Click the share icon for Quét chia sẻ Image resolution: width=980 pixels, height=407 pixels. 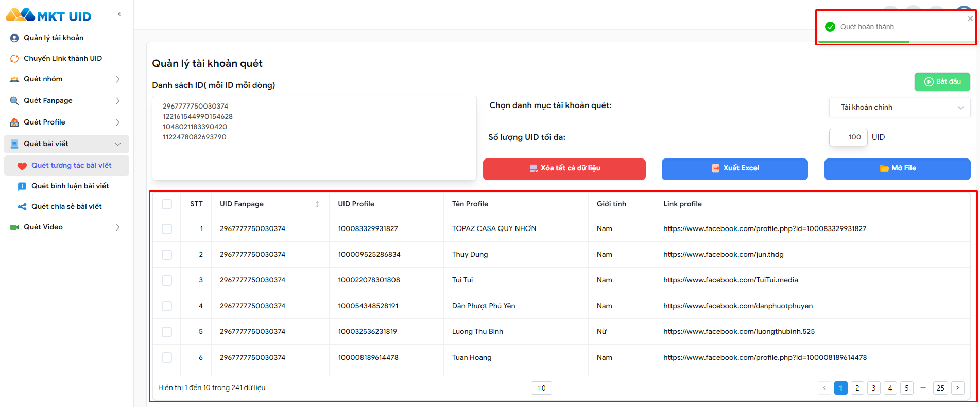click(x=22, y=207)
